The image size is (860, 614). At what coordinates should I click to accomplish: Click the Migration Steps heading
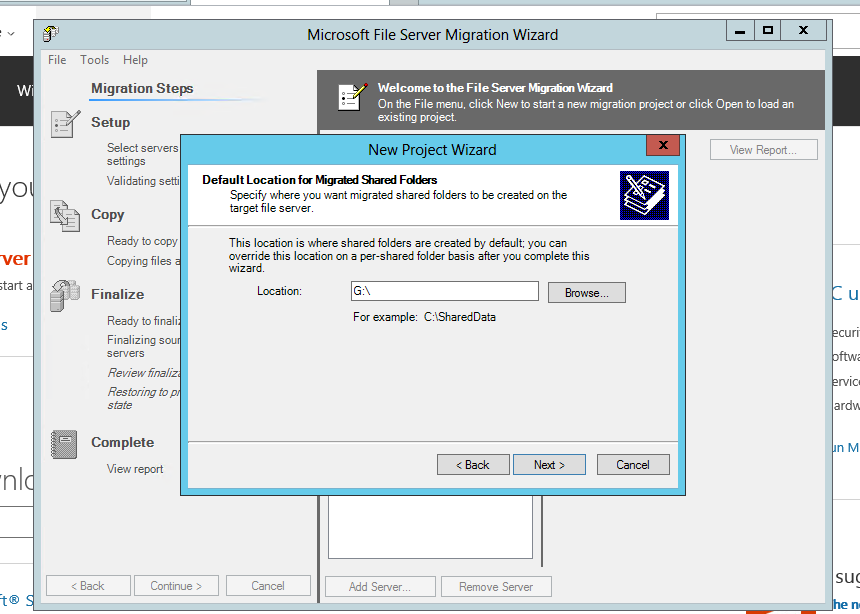pyautogui.click(x=142, y=88)
